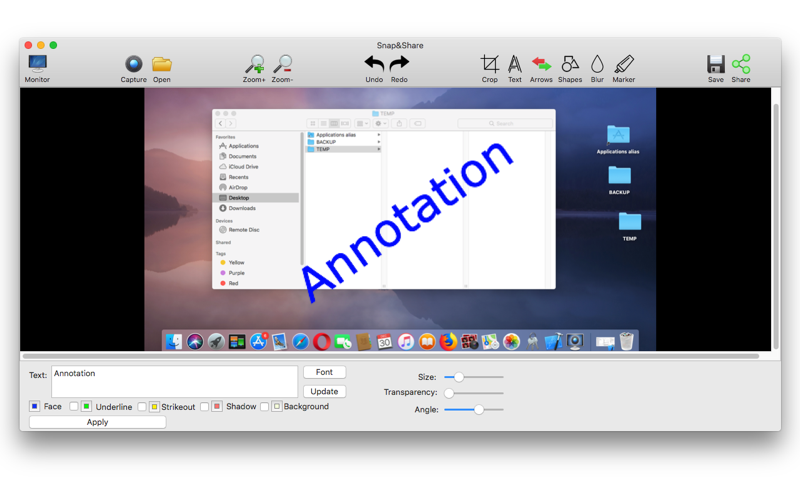Click the Angle slider handle
The height and width of the screenshot is (500, 800).
click(479, 409)
